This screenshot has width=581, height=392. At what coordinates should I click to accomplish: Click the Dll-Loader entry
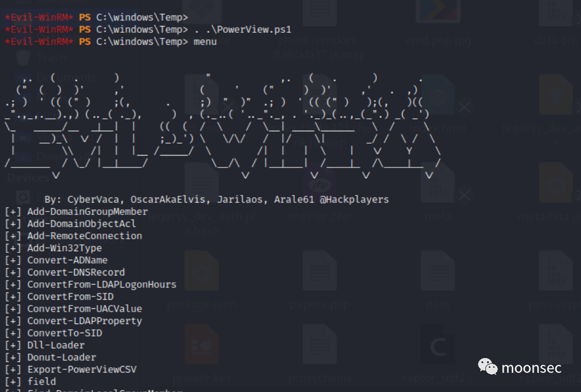click(56, 345)
